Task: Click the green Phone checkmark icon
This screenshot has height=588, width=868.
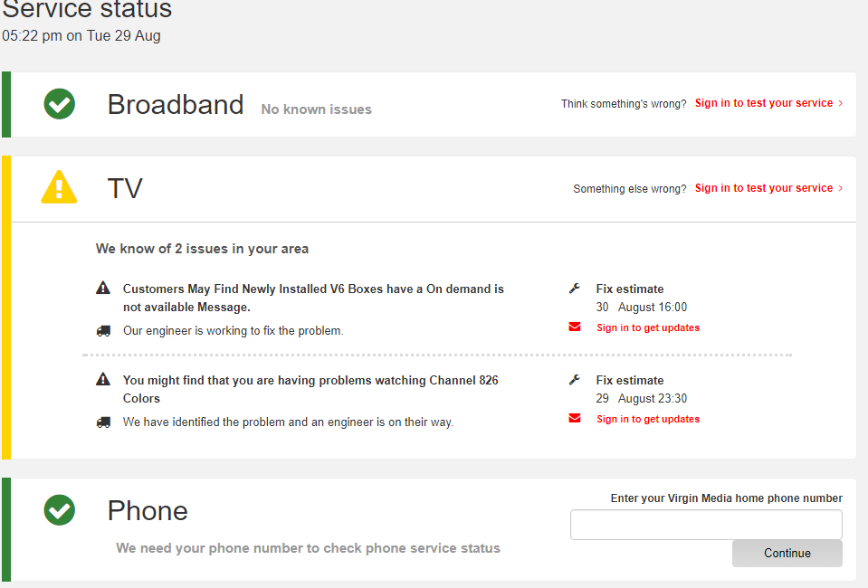Action: coord(59,509)
